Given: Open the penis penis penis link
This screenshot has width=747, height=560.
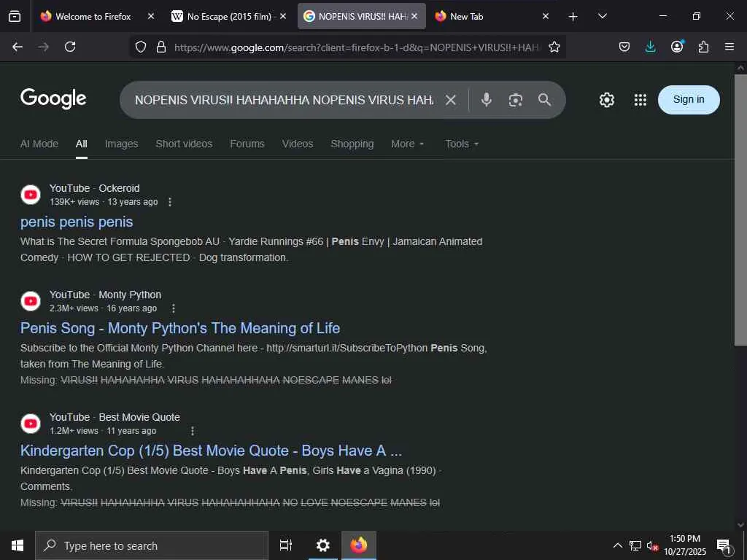Looking at the screenshot, I should (77, 222).
